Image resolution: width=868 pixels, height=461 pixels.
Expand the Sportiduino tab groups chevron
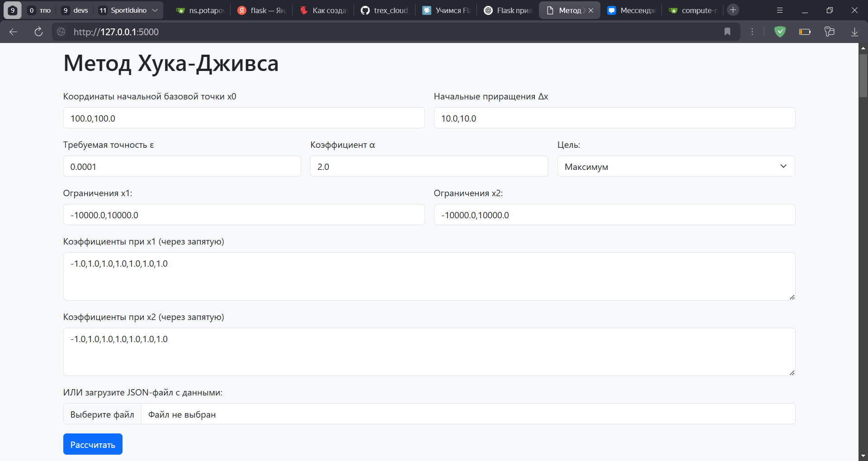[155, 10]
